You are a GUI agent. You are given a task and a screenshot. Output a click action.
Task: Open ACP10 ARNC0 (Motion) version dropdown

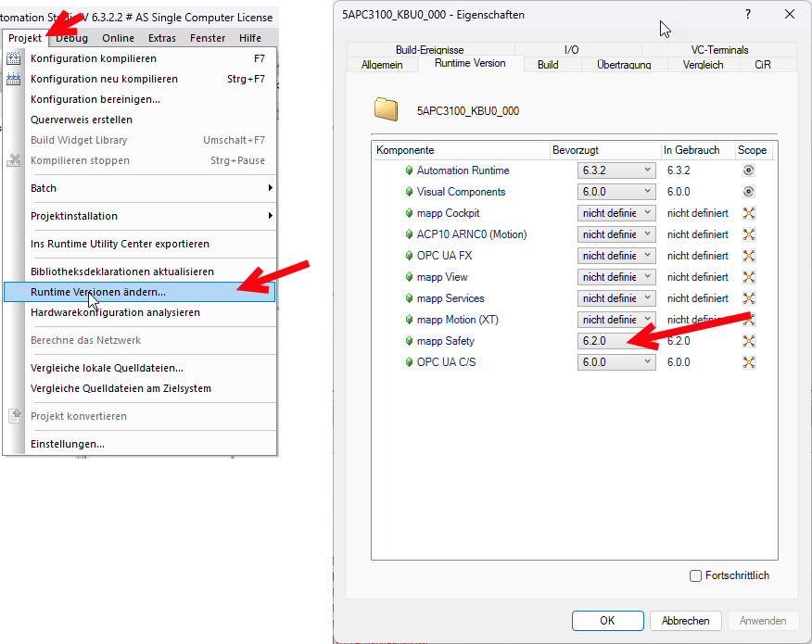click(616, 234)
